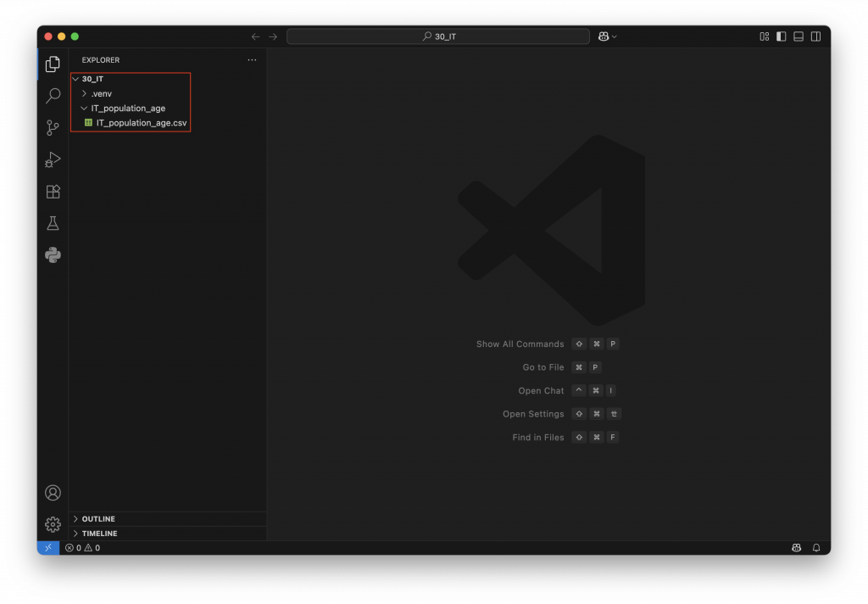Show errors and warnings count in status bar
Viewport: 868px width, 604px height.
[82, 547]
